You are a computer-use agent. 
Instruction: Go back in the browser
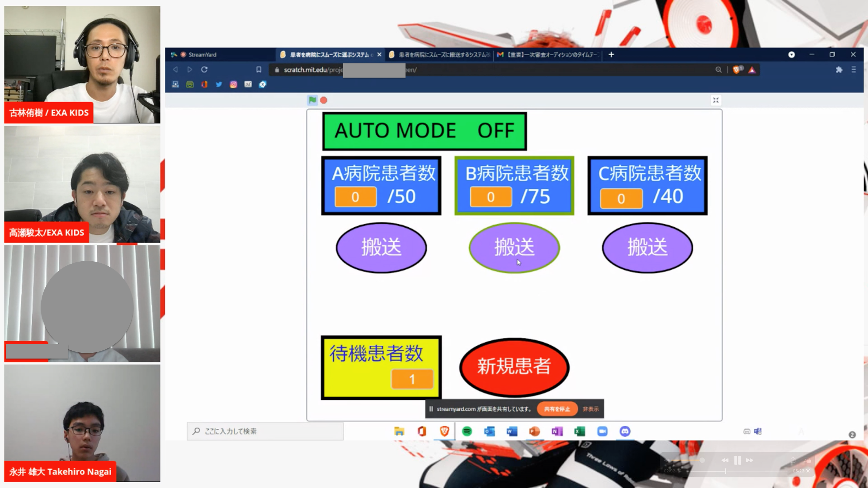175,70
